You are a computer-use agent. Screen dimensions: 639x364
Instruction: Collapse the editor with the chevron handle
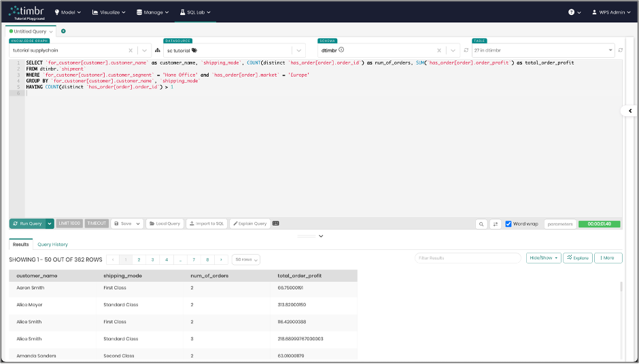(x=321, y=236)
